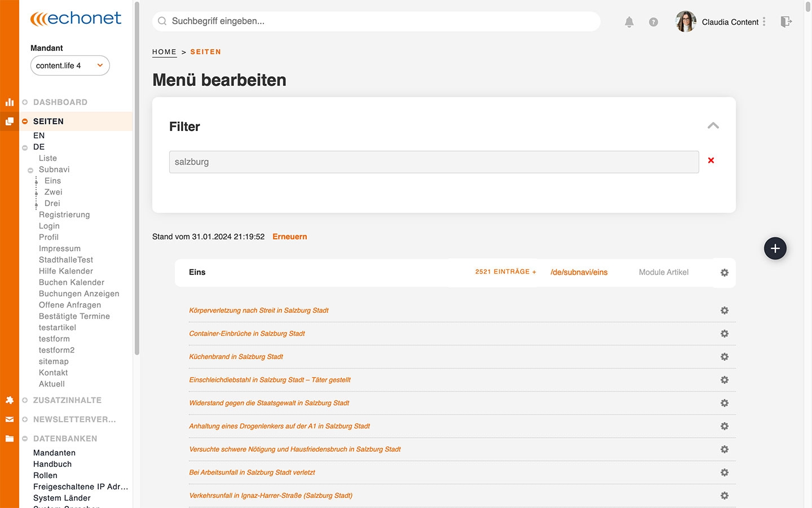Select Impressum in the page tree
The width and height of the screenshot is (812, 508).
(60, 248)
